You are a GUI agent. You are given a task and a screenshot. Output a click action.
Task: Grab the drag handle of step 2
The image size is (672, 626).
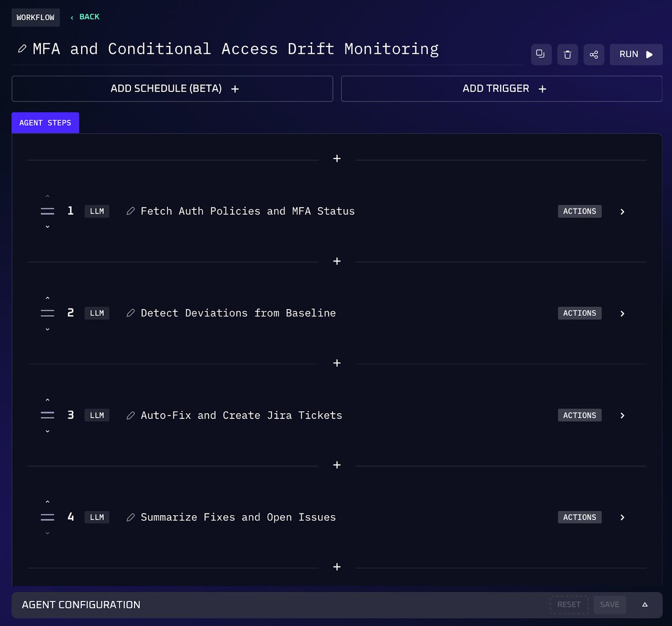[48, 313]
